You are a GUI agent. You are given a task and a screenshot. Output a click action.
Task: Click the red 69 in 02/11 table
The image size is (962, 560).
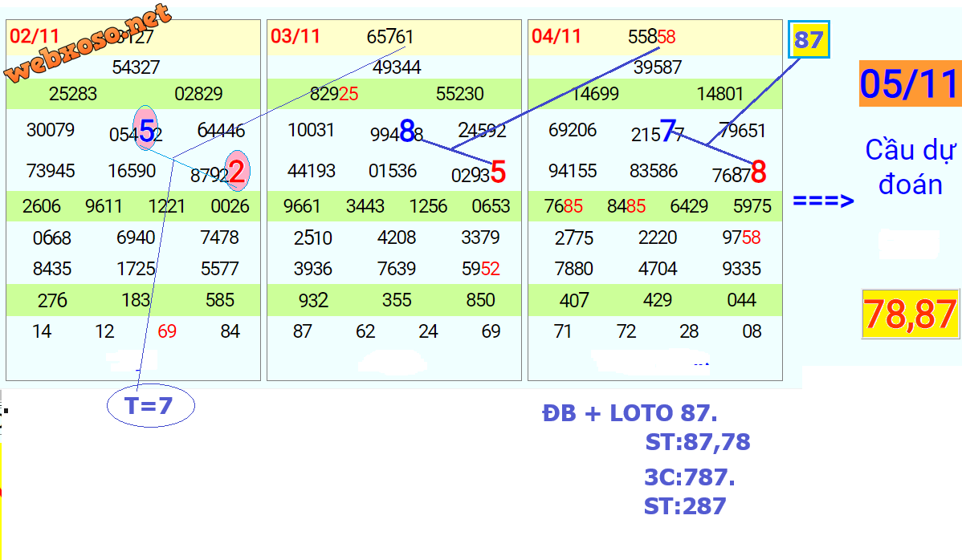click(167, 331)
